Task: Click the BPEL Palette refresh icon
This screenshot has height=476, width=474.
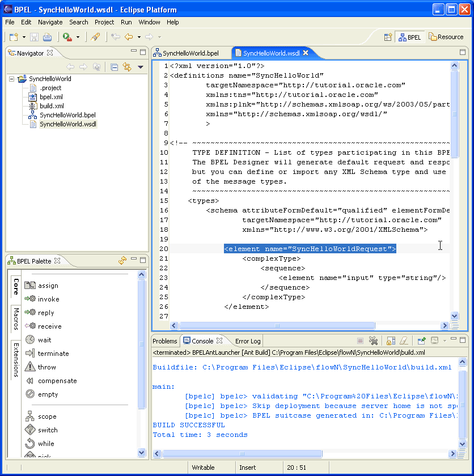Action: tap(122, 261)
